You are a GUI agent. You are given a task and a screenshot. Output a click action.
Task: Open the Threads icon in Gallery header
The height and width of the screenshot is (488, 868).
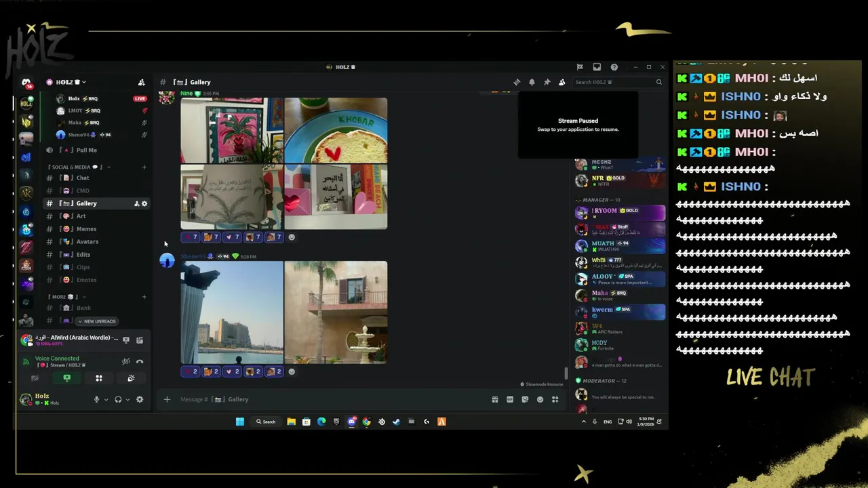[517, 82]
